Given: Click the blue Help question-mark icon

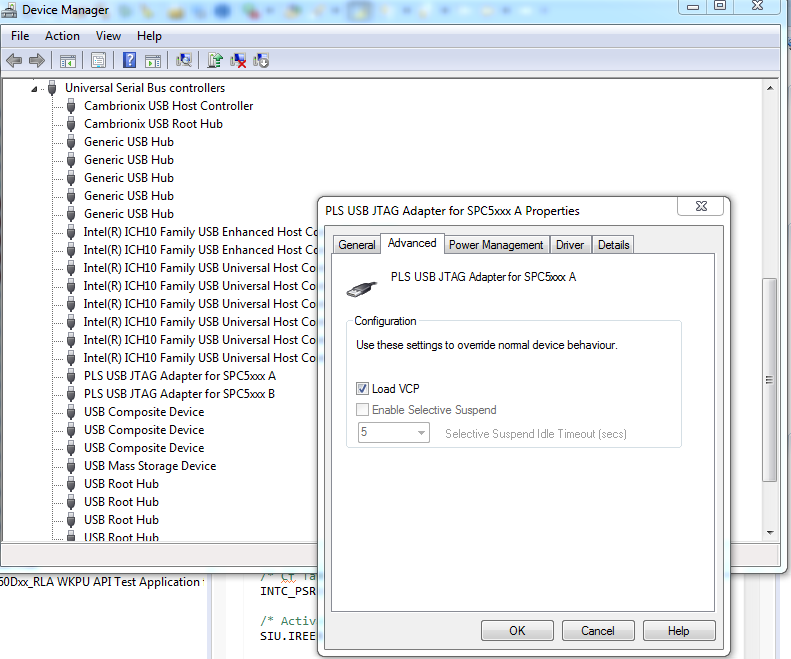Looking at the screenshot, I should coord(129,61).
